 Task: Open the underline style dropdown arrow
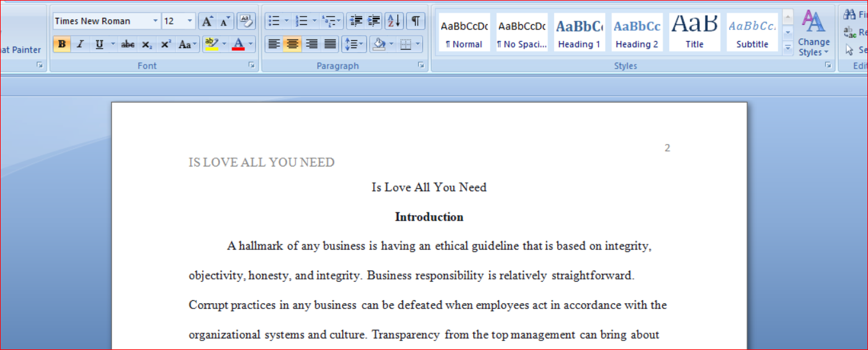113,44
